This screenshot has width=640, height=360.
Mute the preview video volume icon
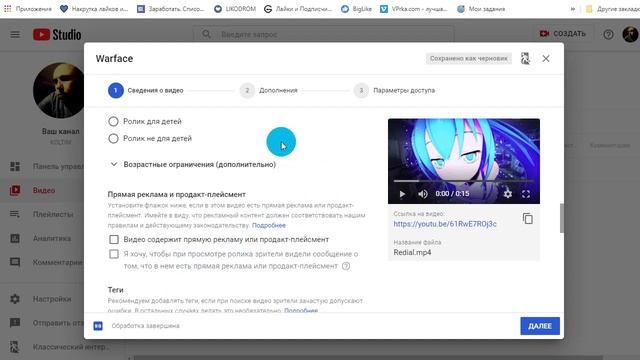pos(423,194)
